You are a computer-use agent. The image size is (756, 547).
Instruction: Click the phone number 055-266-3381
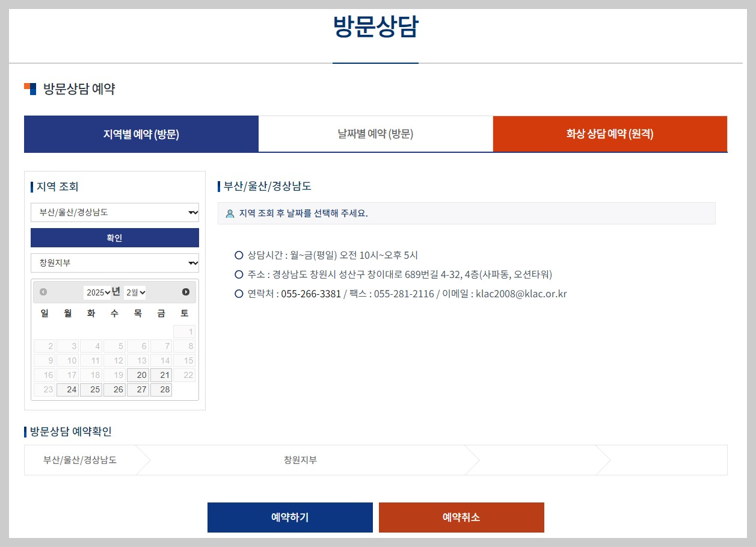[x=311, y=294]
